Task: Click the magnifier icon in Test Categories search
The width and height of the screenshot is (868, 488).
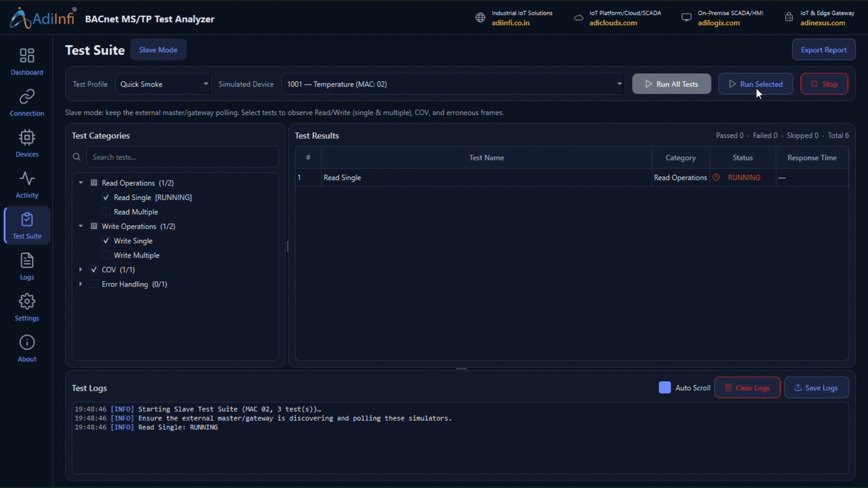Action: click(x=77, y=157)
